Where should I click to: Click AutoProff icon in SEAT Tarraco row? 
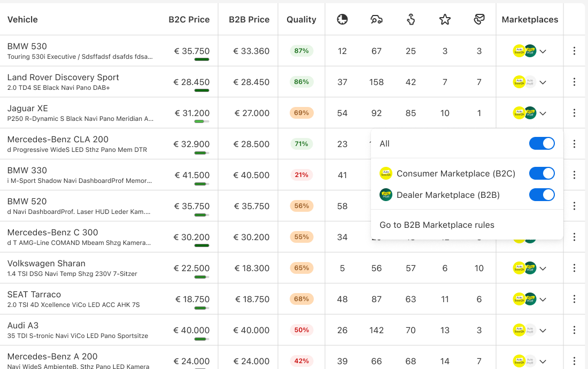[x=530, y=299]
